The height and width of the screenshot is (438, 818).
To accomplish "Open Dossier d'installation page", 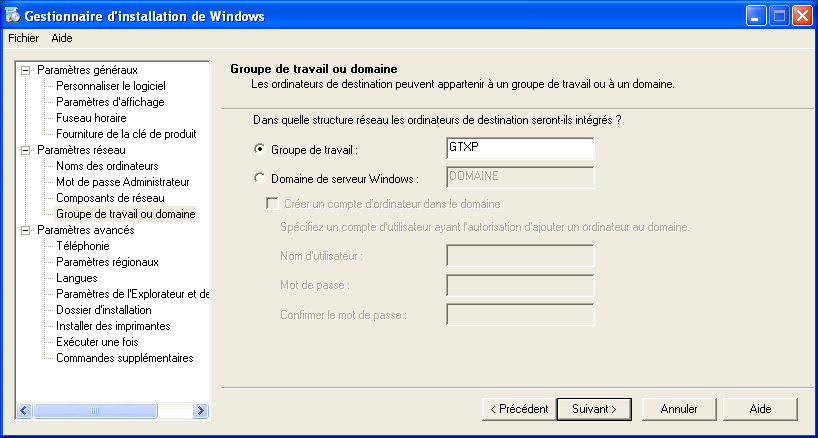I will click(104, 310).
